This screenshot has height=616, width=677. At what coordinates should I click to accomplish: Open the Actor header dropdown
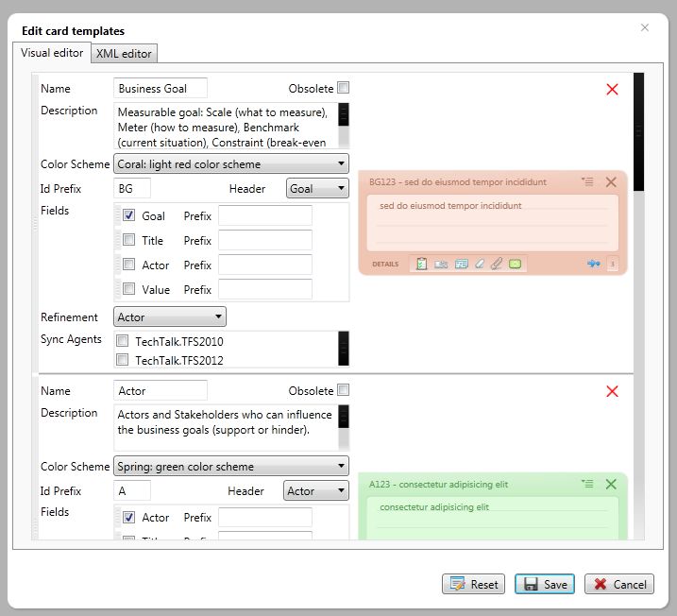pyautogui.click(x=316, y=490)
